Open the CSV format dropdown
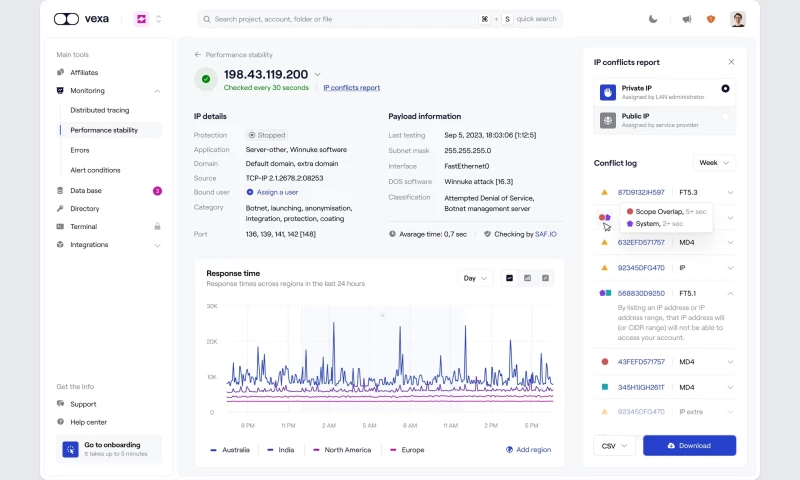This screenshot has width=800, height=480. point(614,445)
